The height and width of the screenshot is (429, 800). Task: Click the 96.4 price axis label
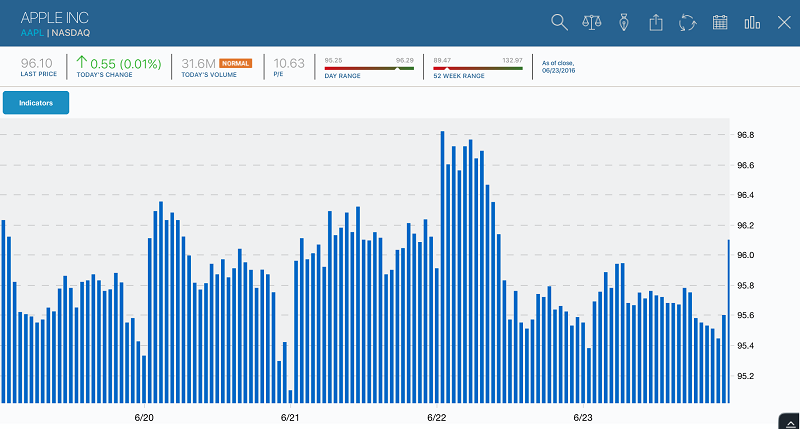click(x=745, y=195)
